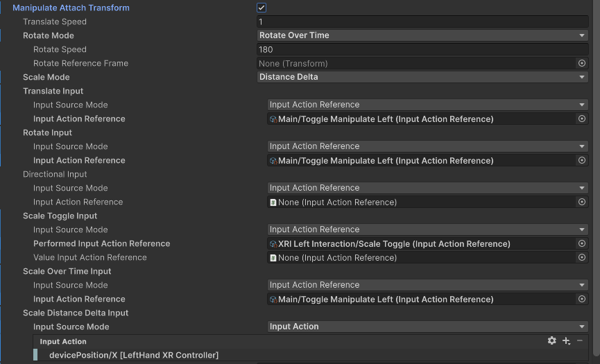Open object picker for Scale Over Time reference
The image size is (600, 364).
(582, 299)
